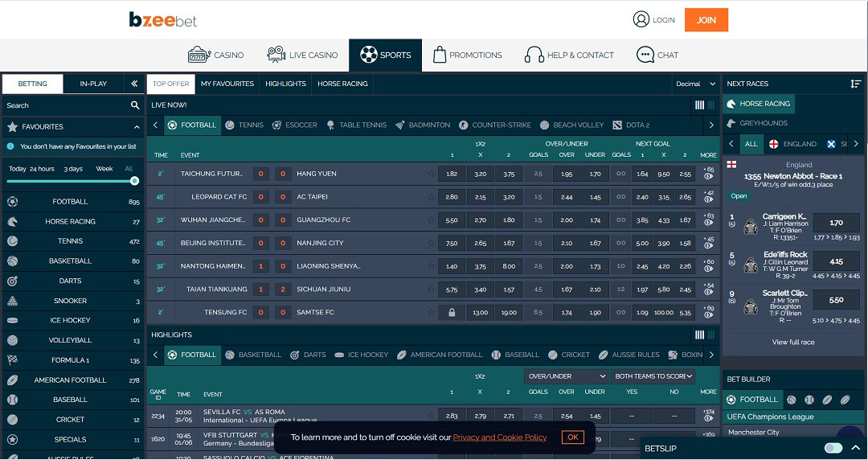
Task: Favourite the Leopard Cat FC match star
Action: tap(431, 197)
